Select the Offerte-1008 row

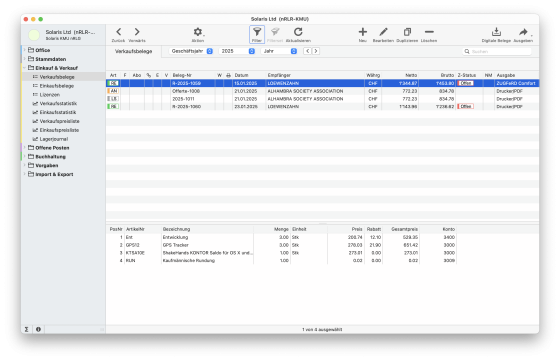[x=322, y=91]
